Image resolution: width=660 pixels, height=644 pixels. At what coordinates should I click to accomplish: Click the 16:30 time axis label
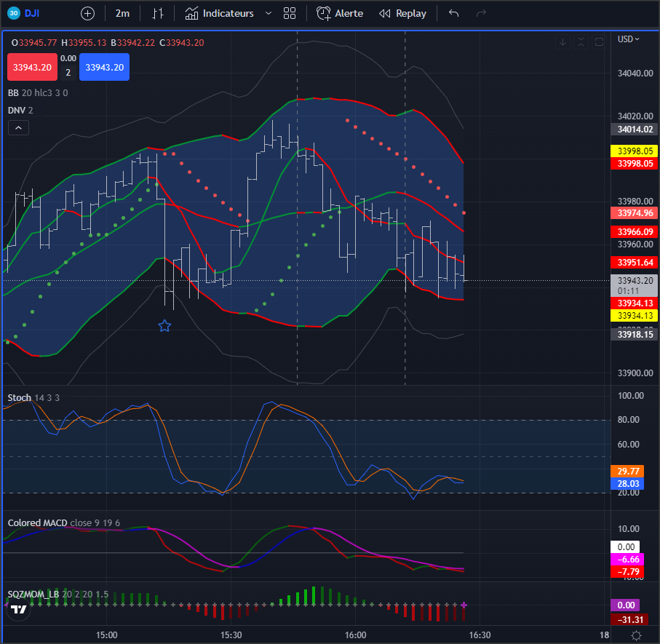[480, 635]
